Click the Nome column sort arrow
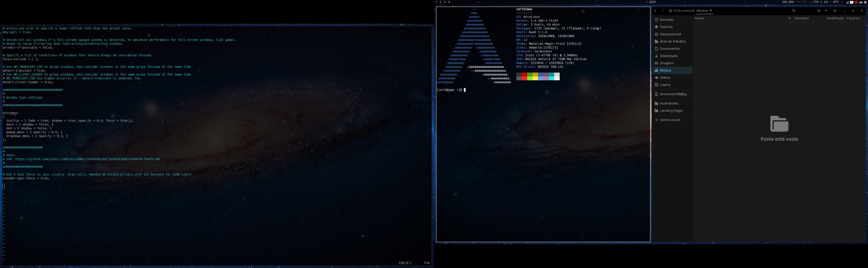The height and width of the screenshot is (268, 868). [789, 19]
